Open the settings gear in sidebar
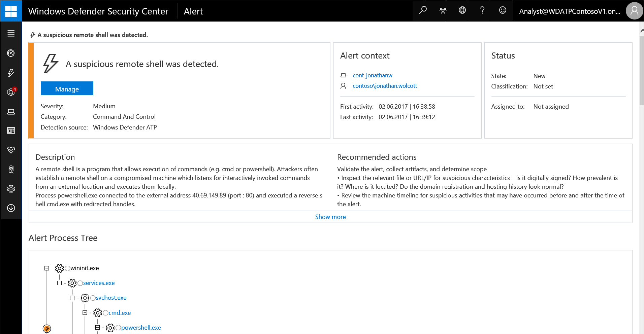 point(11,189)
